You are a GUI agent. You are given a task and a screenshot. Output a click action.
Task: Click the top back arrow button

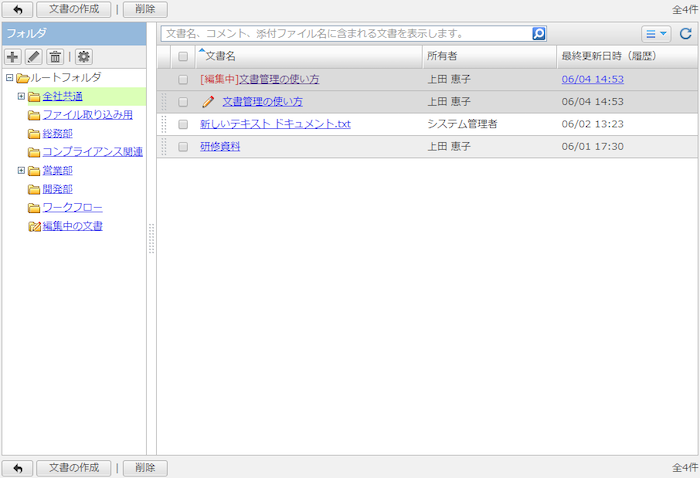17,9
